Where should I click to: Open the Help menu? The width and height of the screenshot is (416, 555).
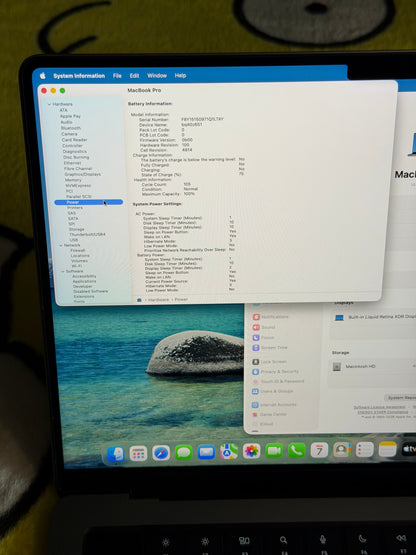coord(180,75)
